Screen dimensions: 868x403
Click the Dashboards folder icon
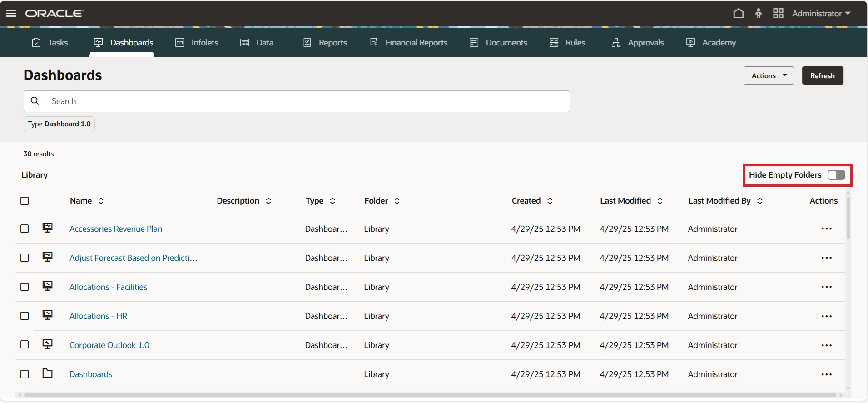pos(47,373)
